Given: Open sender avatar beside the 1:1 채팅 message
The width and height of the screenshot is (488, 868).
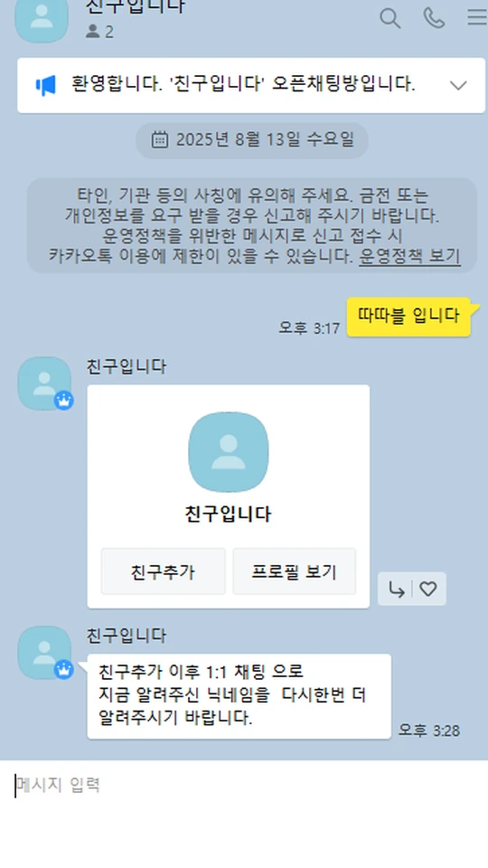Looking at the screenshot, I should click(44, 653).
